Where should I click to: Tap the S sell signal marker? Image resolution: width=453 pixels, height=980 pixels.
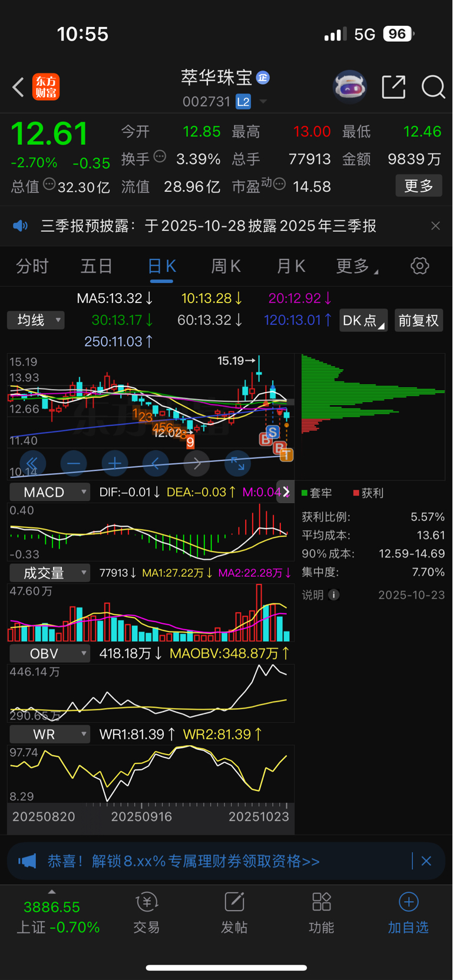pyautogui.click(x=272, y=432)
